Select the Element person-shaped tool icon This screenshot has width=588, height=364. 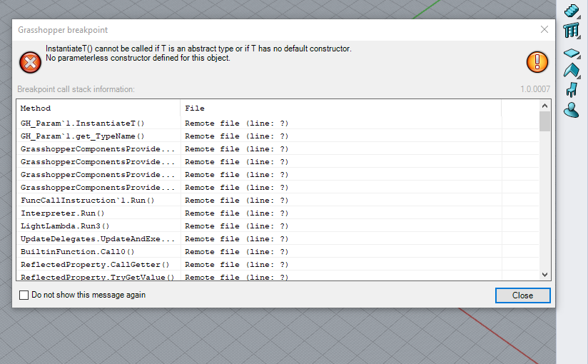pyautogui.click(x=572, y=111)
